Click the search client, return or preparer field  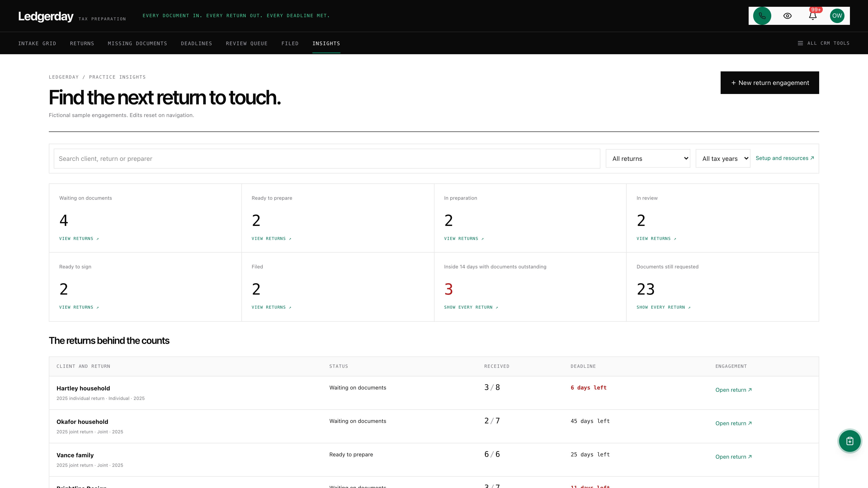pos(327,159)
